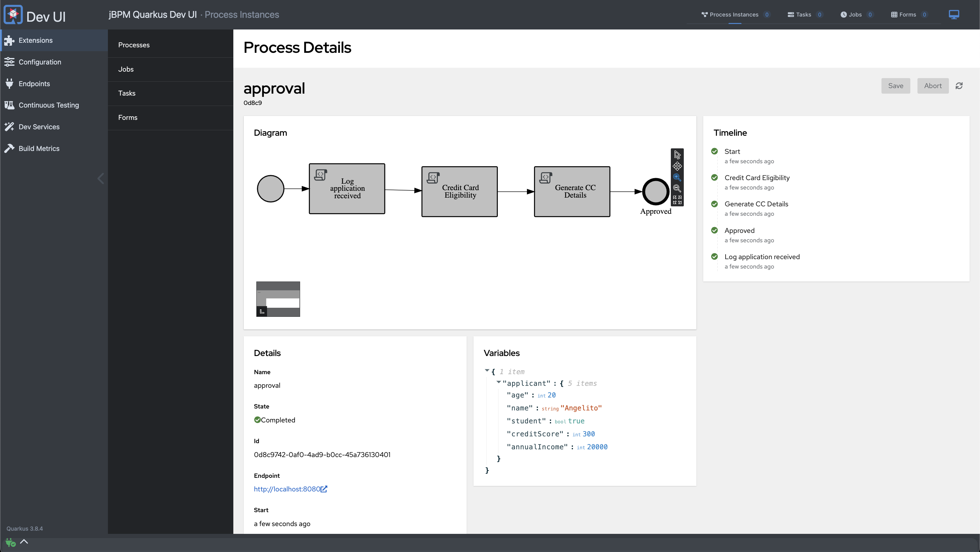Click Log application received in the Timeline
This screenshot has width=980, height=552.
point(762,257)
